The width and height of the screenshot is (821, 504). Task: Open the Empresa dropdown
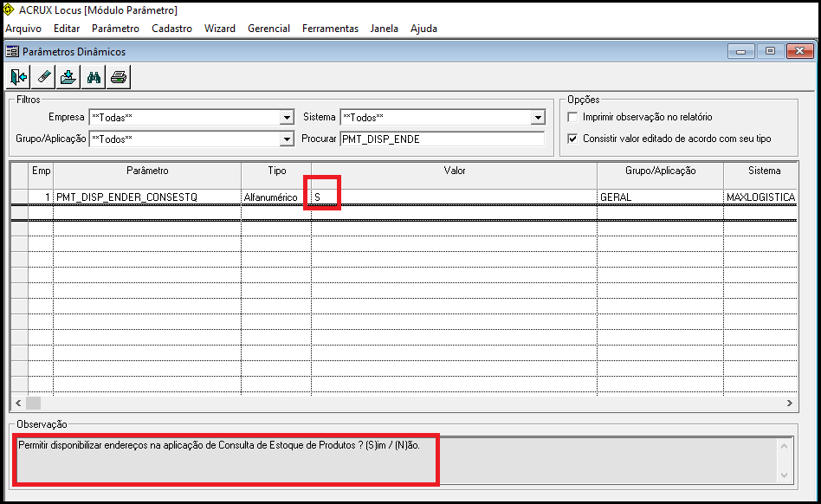pos(287,117)
